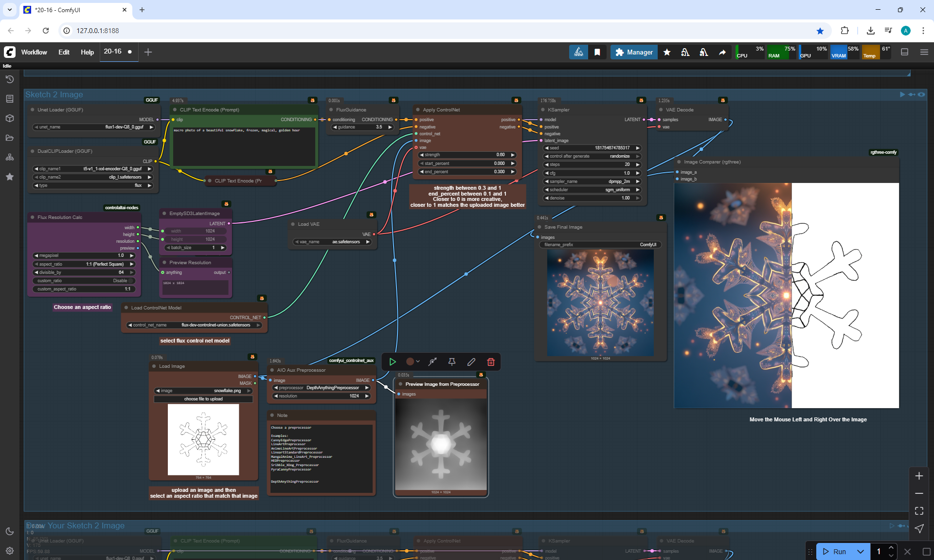The image size is (934, 560).
Task: Open the node library cube icon
Action: [10, 118]
